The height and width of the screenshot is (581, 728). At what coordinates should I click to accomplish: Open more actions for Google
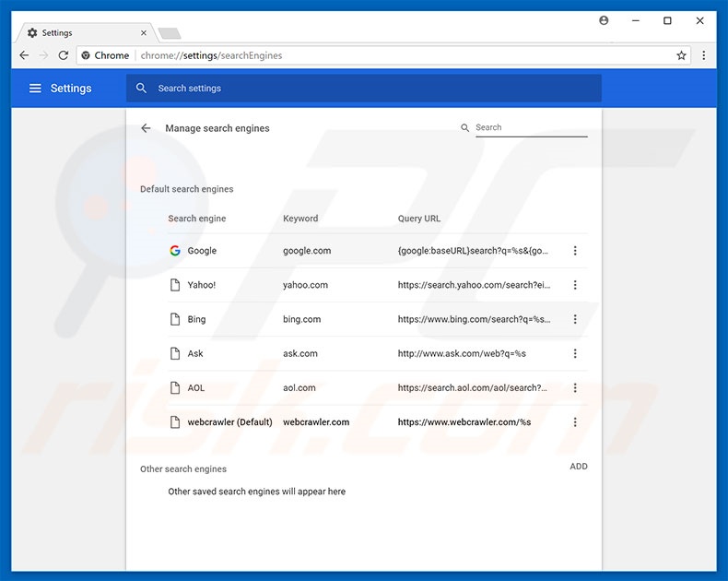point(575,251)
